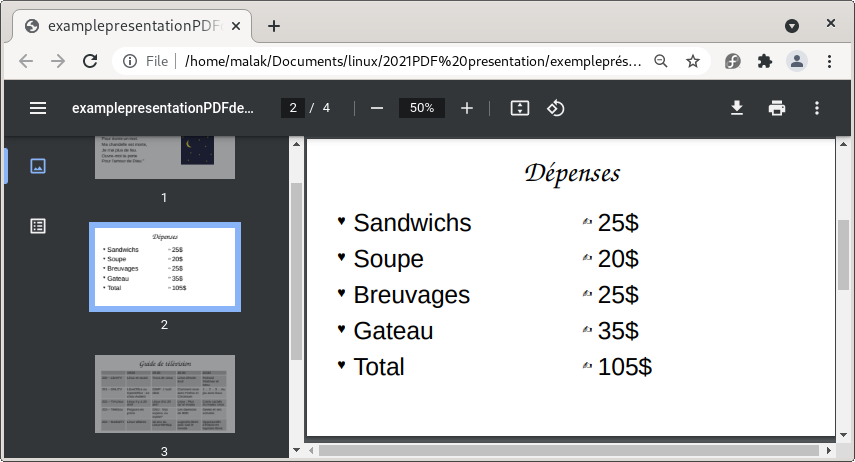
Task: View site information icon
Action: pos(130,61)
